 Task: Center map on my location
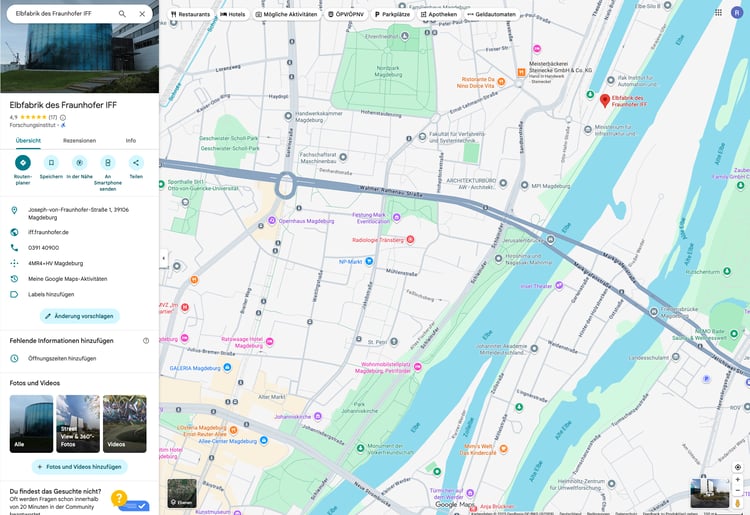pyautogui.click(x=738, y=467)
